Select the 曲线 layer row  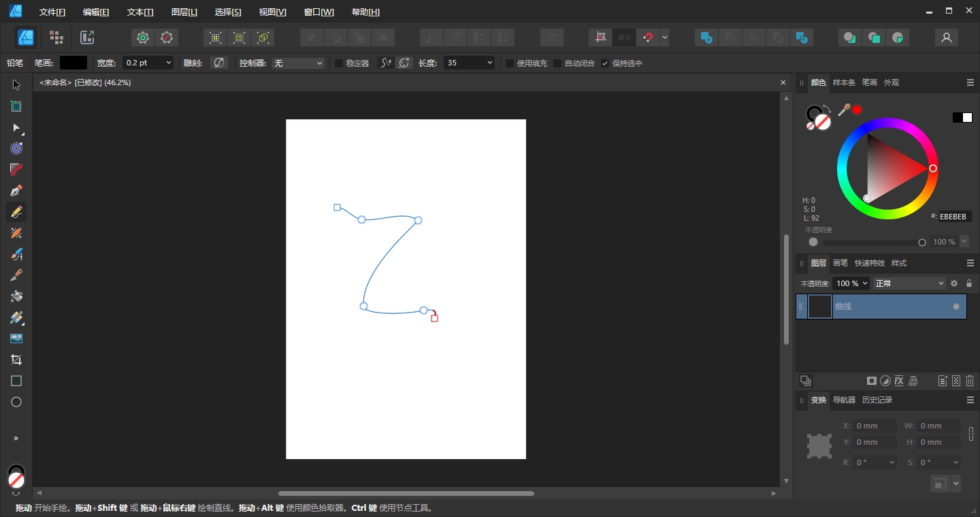881,307
